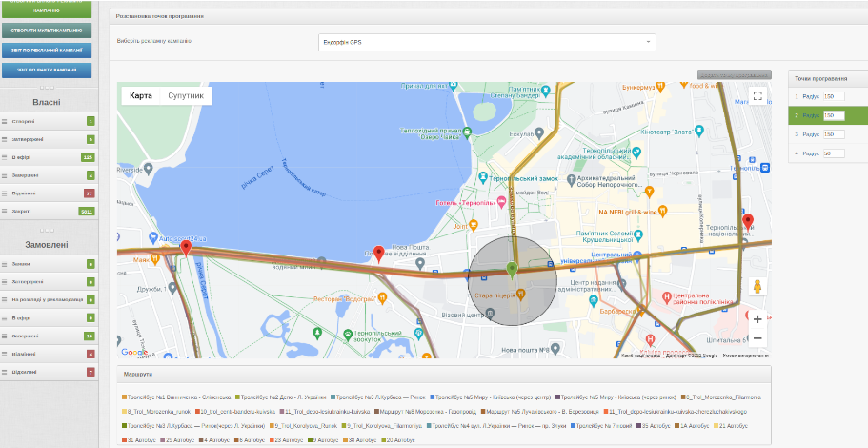The width and height of the screenshot is (868, 448).
Task: Open Замовлені item На розгляді у рекламодавця
Action: point(49,299)
